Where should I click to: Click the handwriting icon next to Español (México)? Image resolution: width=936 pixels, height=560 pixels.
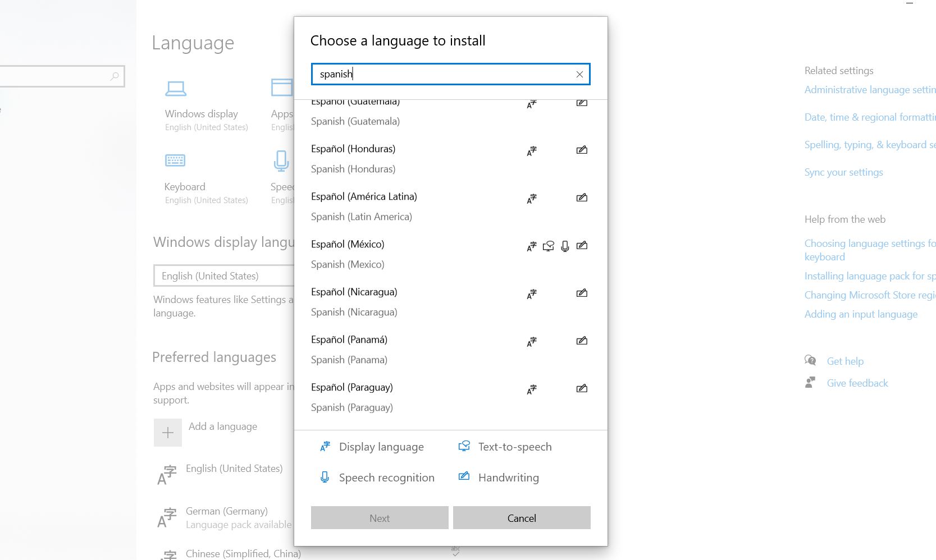(x=582, y=246)
